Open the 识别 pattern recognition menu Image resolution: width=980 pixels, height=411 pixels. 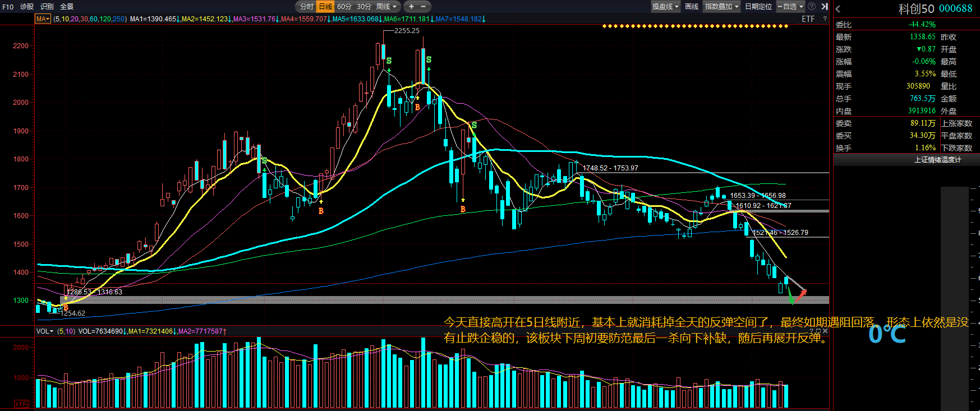(x=47, y=7)
